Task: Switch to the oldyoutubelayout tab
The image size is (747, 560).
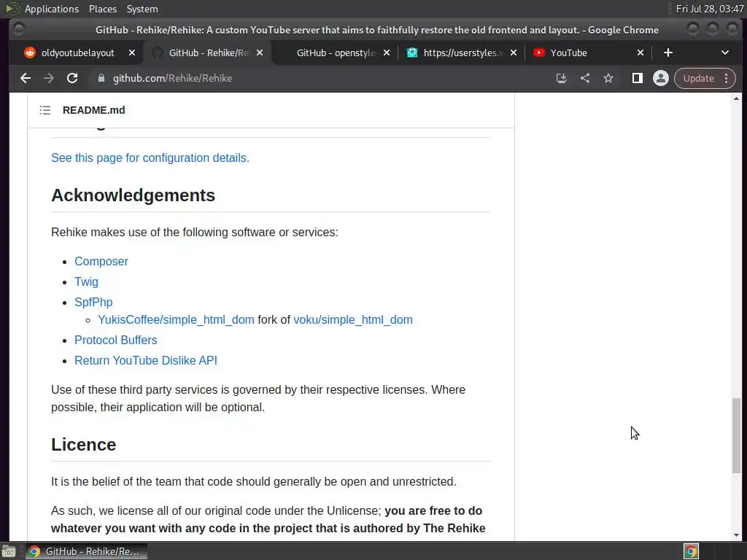Action: coord(77,52)
